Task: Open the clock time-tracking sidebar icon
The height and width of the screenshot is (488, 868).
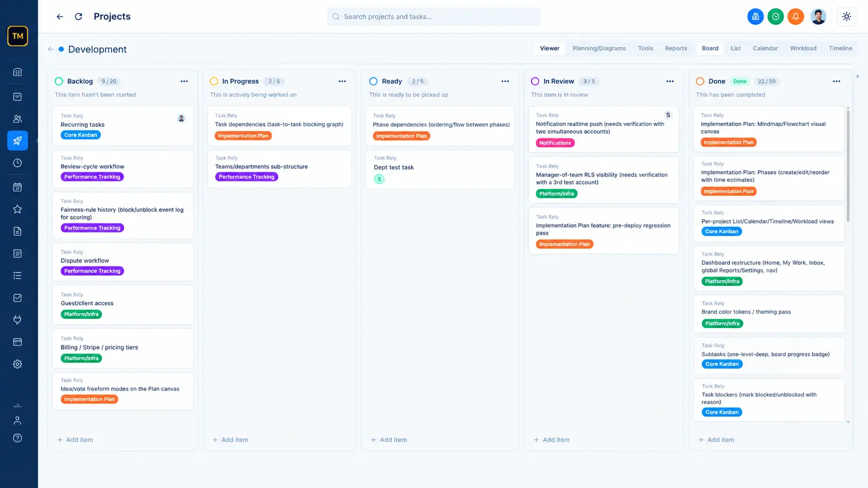Action: click(18, 163)
